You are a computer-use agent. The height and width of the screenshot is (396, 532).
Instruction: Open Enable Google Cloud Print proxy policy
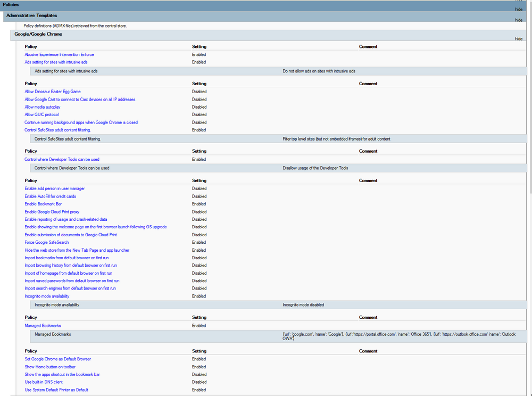[52, 212]
